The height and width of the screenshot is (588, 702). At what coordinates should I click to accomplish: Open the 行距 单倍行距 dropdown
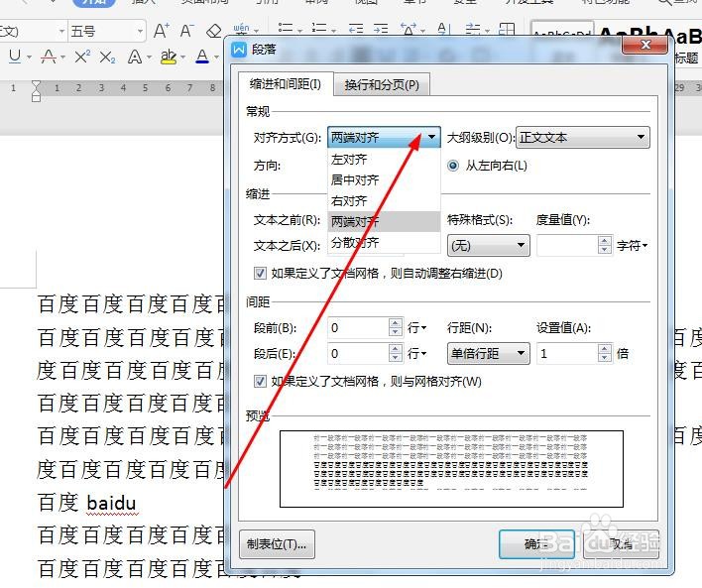pos(489,354)
